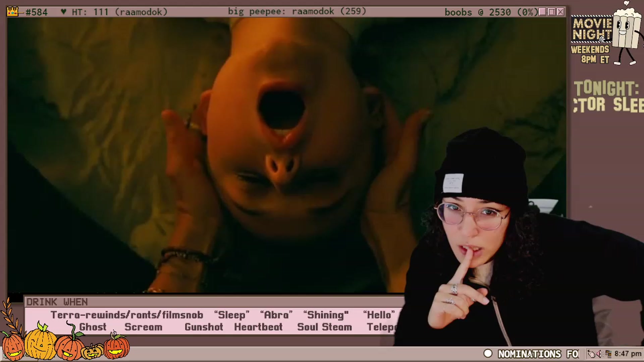Click the Ghost drink rule

[93, 327]
